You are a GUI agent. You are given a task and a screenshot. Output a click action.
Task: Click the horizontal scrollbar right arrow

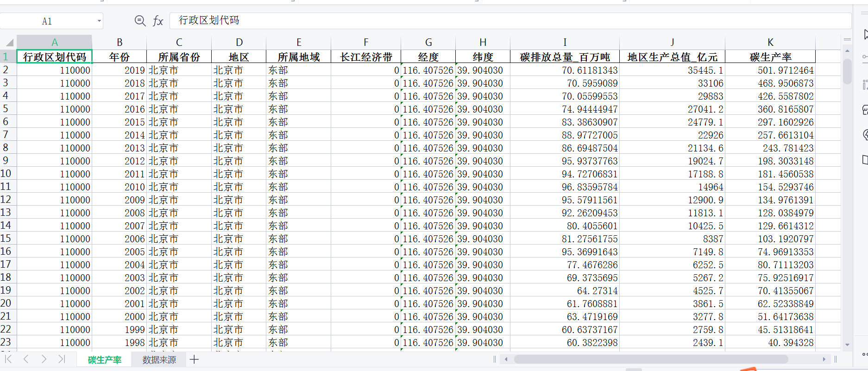point(824,359)
